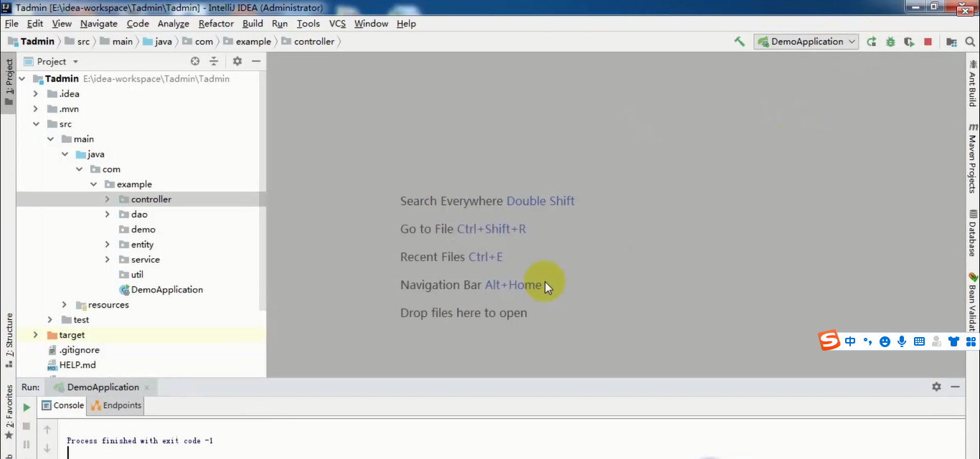
Task: Hide the Run panel with minus icon
Action: tap(955, 387)
